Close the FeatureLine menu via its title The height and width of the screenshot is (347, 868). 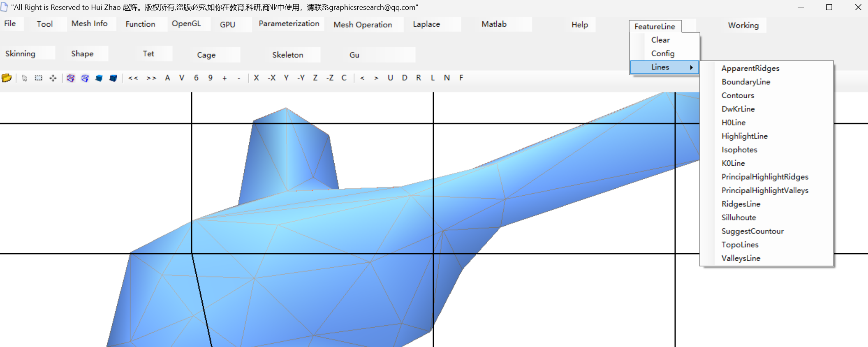point(655,26)
